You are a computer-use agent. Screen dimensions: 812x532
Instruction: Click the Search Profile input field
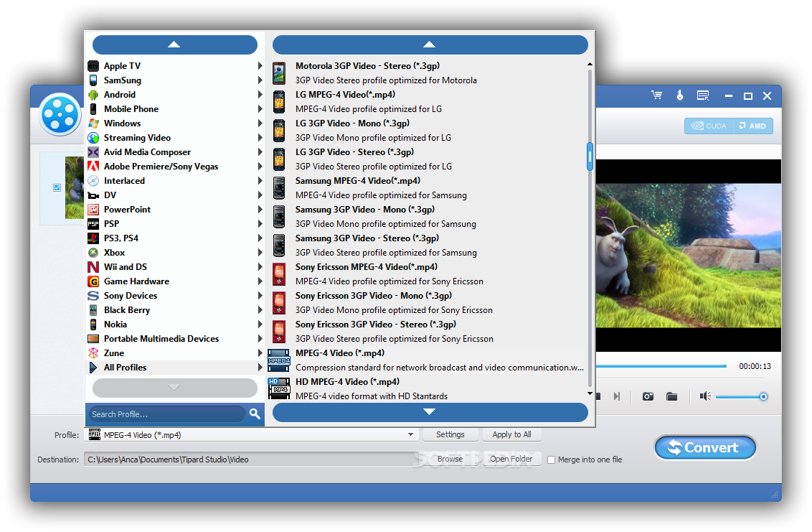pos(166,414)
